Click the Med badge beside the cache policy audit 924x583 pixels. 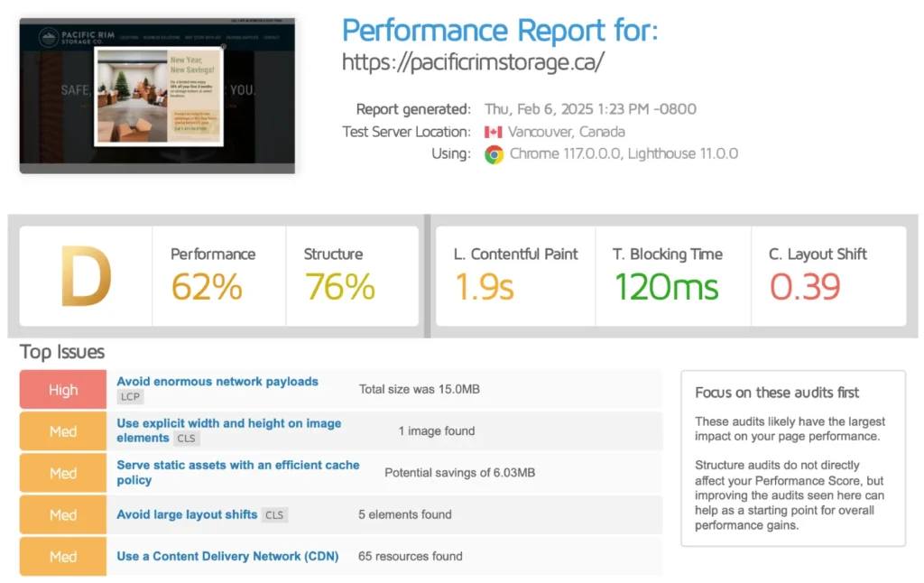(63, 473)
